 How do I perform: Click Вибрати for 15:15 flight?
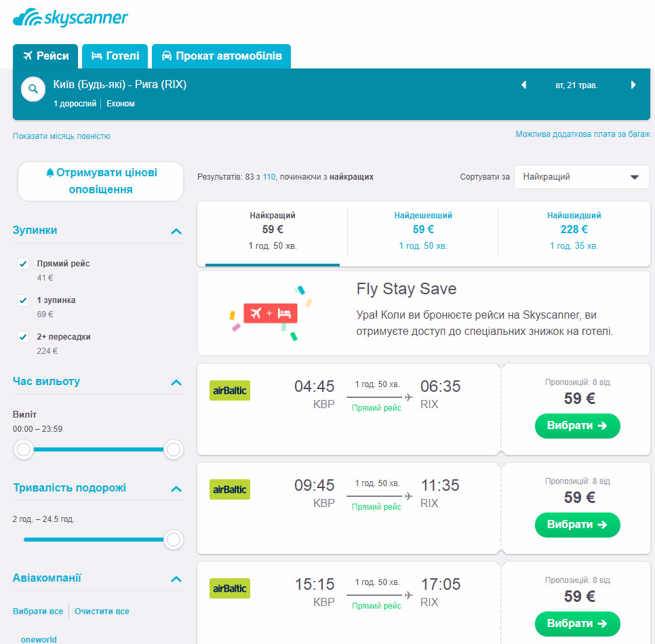pos(577,624)
